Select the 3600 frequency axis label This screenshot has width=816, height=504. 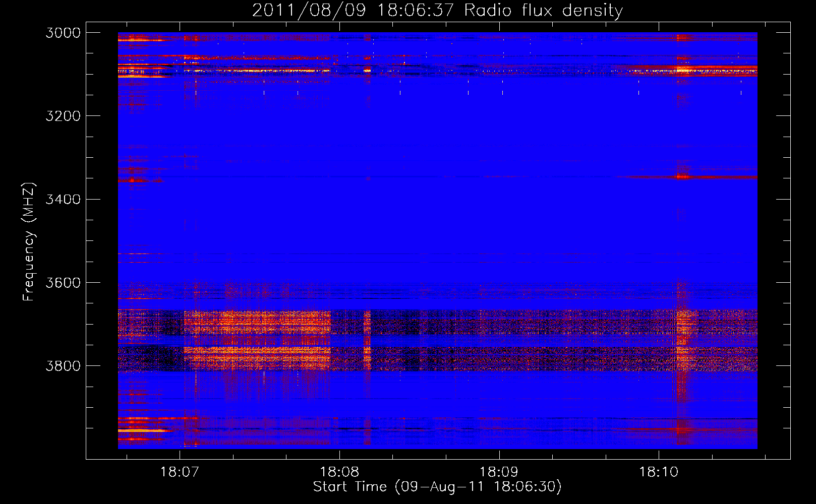click(63, 283)
